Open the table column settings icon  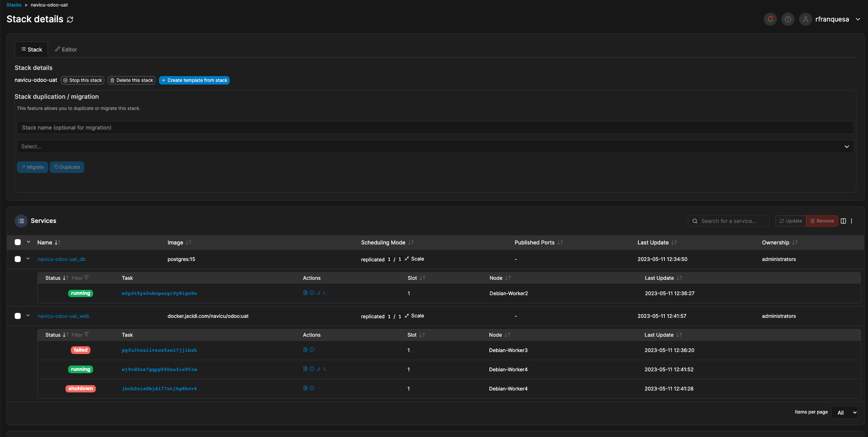[843, 221]
